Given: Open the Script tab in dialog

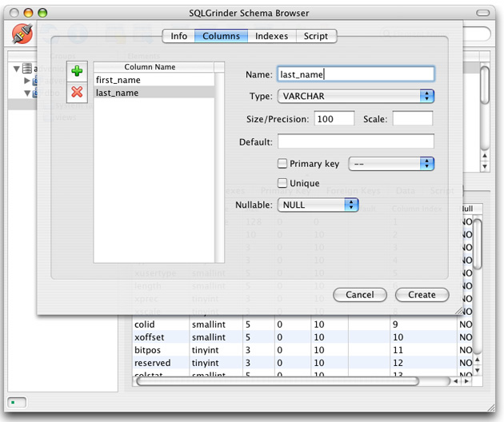Looking at the screenshot, I should tap(316, 36).
